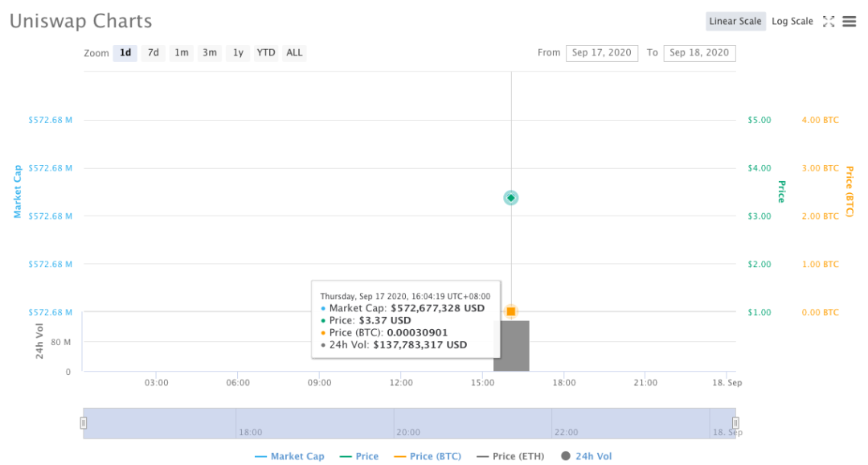Select the 1m zoom range
868x465 pixels.
tap(182, 52)
